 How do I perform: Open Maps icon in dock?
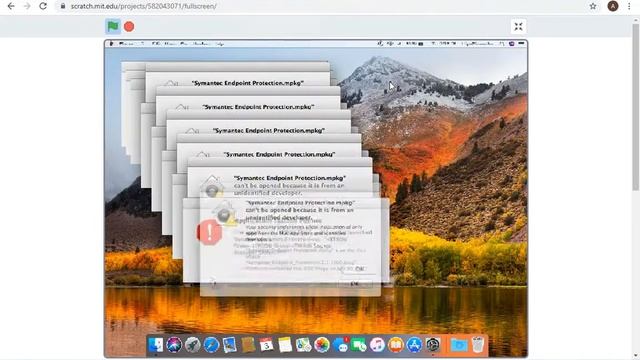click(x=303, y=345)
